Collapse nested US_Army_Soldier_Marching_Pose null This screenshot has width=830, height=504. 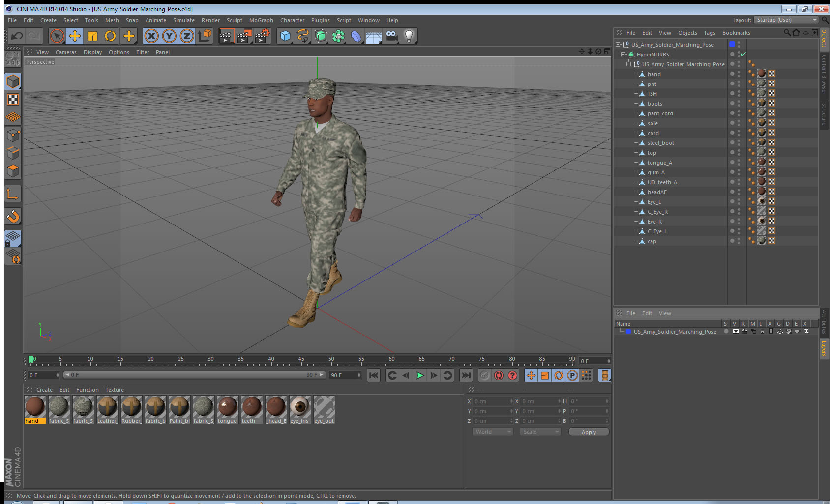628,64
